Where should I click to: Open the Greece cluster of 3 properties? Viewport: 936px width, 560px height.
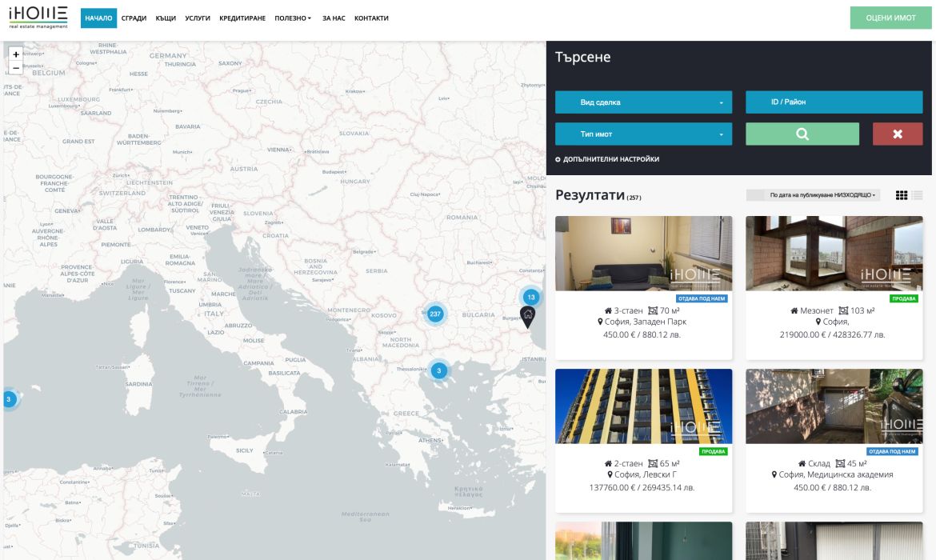click(438, 370)
